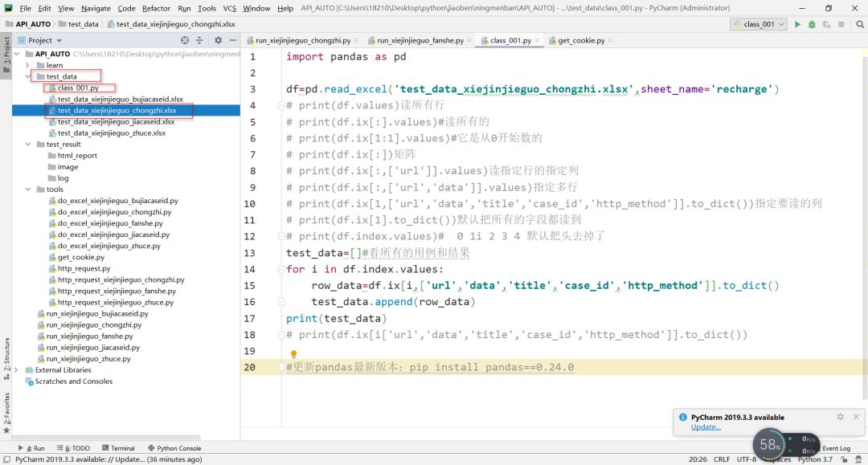The width and height of the screenshot is (868, 465).
Task: Click fold marker at line 18
Action: coord(281,335)
